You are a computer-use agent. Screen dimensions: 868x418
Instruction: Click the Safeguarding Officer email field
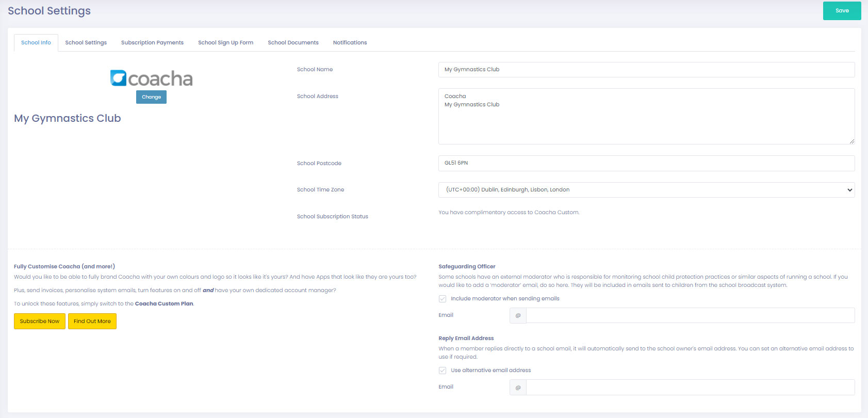click(690, 315)
